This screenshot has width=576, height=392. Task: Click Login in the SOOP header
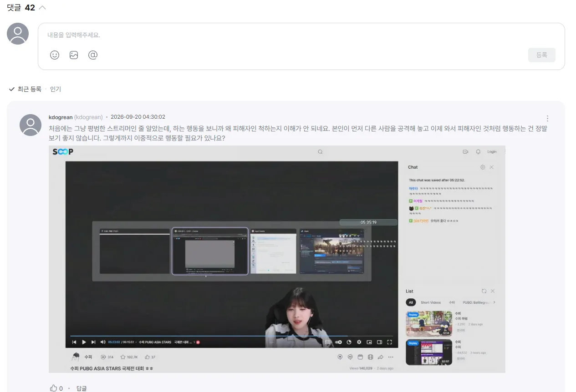492,152
